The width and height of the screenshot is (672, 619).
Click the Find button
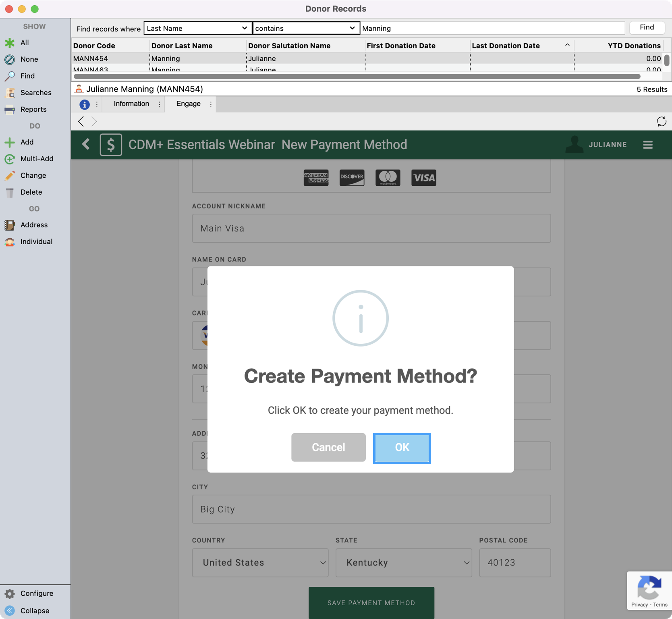point(646,27)
